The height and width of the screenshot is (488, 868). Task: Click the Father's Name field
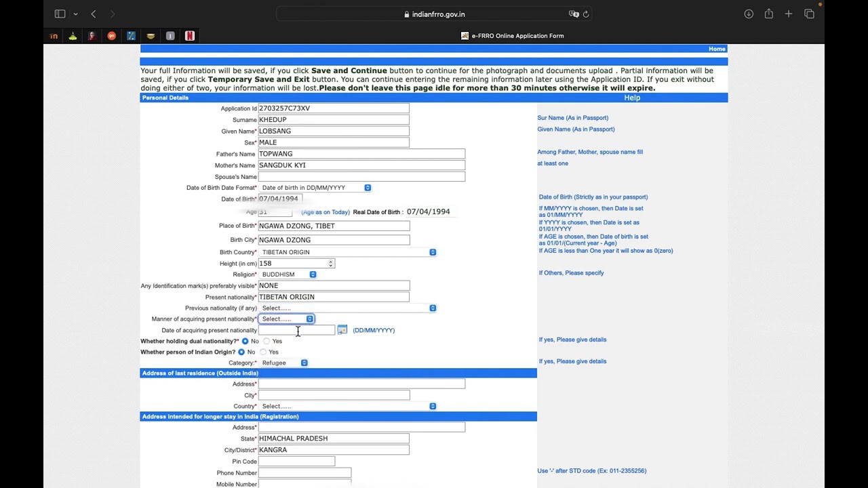coord(361,154)
